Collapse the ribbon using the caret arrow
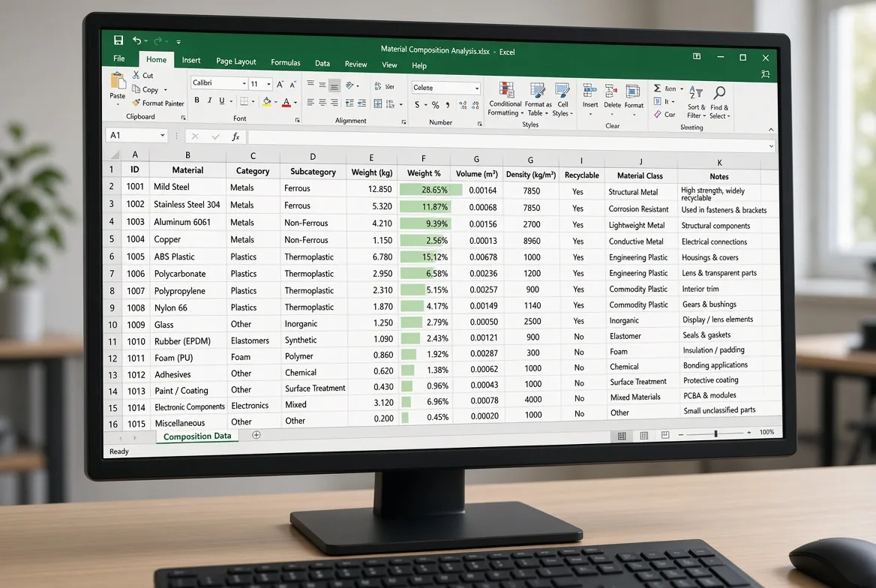This screenshot has height=588, width=876. (x=771, y=130)
